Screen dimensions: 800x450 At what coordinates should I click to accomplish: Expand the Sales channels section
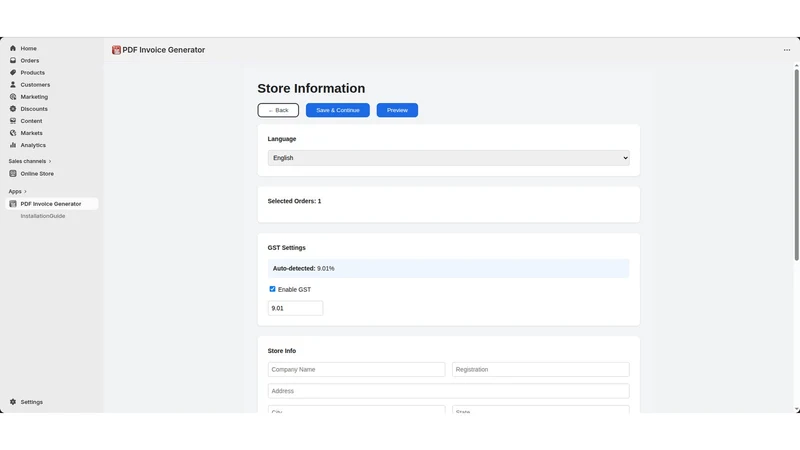30,161
